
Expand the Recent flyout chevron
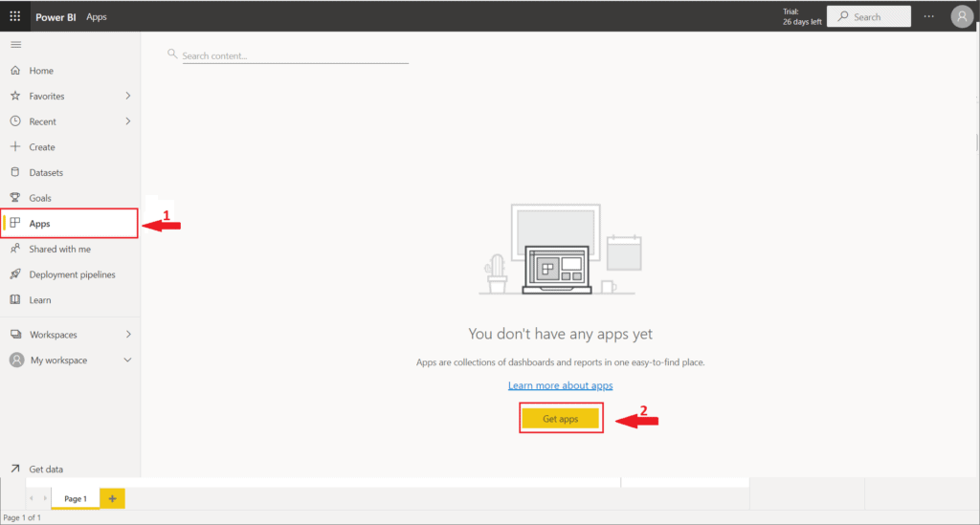(128, 121)
